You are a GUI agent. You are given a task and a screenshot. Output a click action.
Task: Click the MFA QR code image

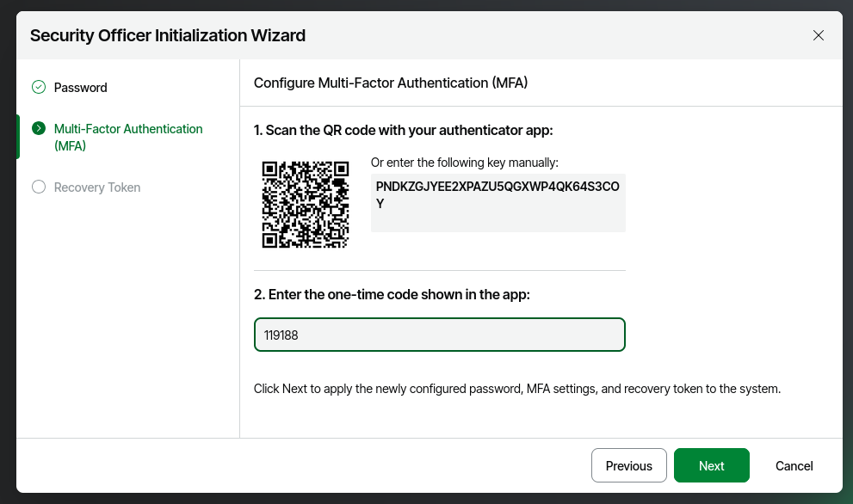pos(306,205)
